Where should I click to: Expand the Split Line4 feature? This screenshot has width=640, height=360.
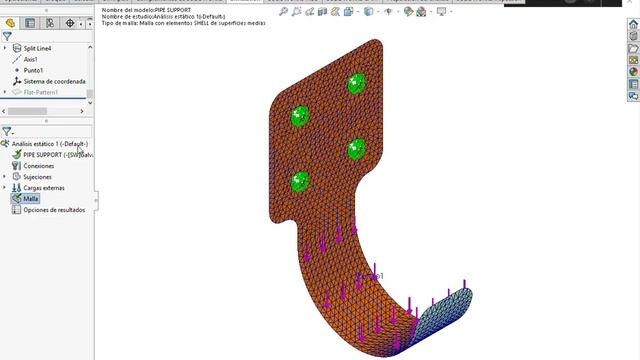click(5, 48)
